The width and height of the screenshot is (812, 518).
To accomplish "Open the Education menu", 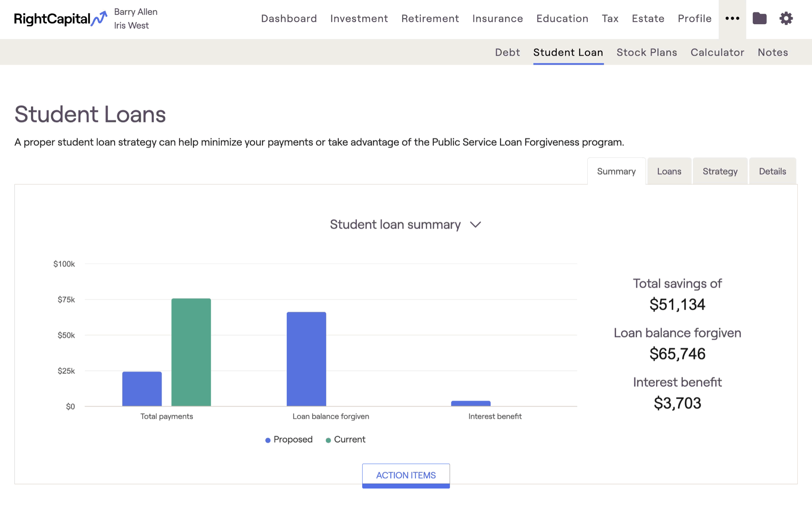I will (562, 18).
